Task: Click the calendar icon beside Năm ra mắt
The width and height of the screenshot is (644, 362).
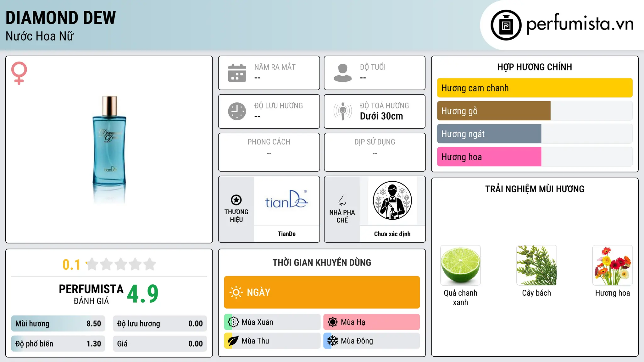Action: 237,73
